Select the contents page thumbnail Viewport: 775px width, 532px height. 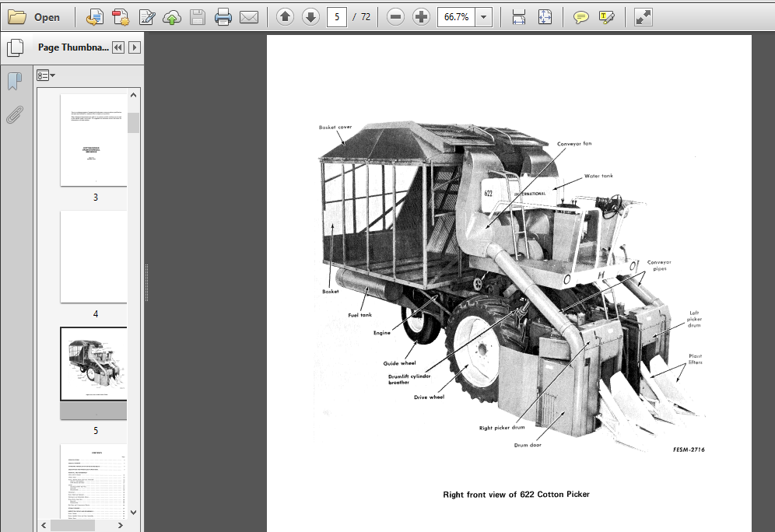pos(93,481)
